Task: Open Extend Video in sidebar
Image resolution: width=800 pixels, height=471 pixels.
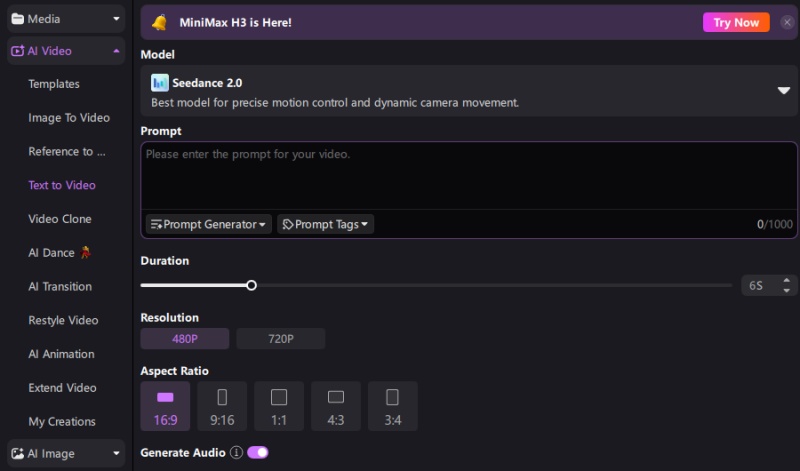Action: click(62, 388)
